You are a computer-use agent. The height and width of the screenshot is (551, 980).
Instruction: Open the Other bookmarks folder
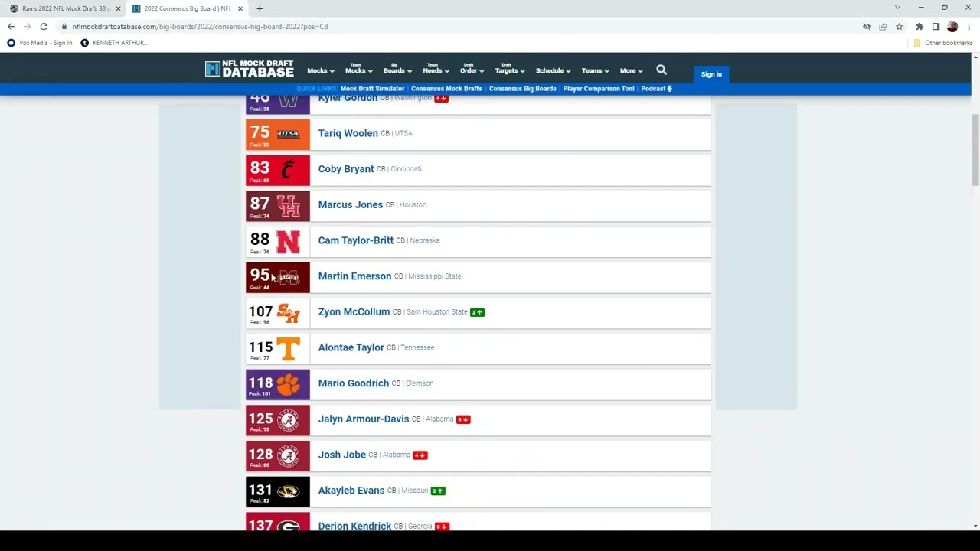[x=942, y=43]
